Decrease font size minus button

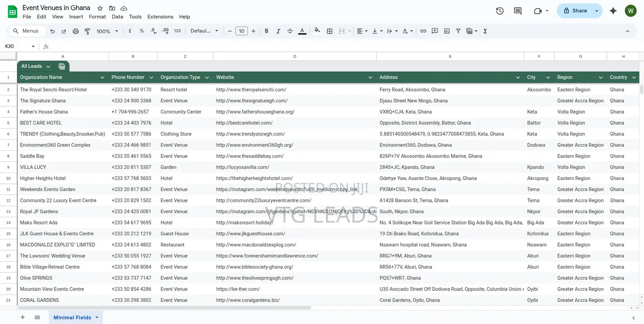(229, 31)
